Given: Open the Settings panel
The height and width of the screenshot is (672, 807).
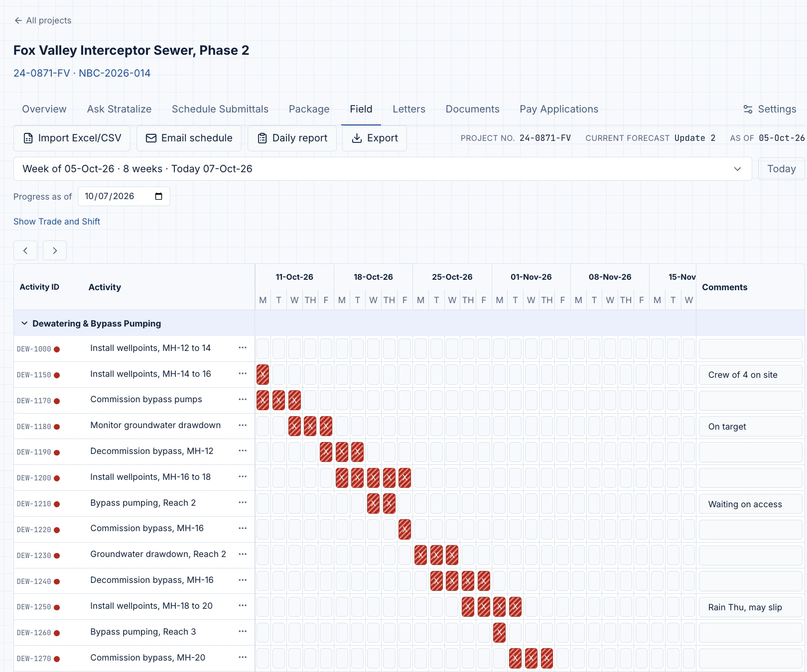Looking at the screenshot, I should click(770, 109).
